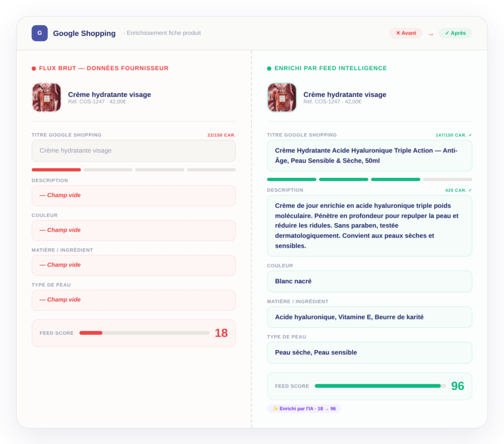Click the raw title field Crème hydratante visage
The image size is (504, 444).
(133, 151)
